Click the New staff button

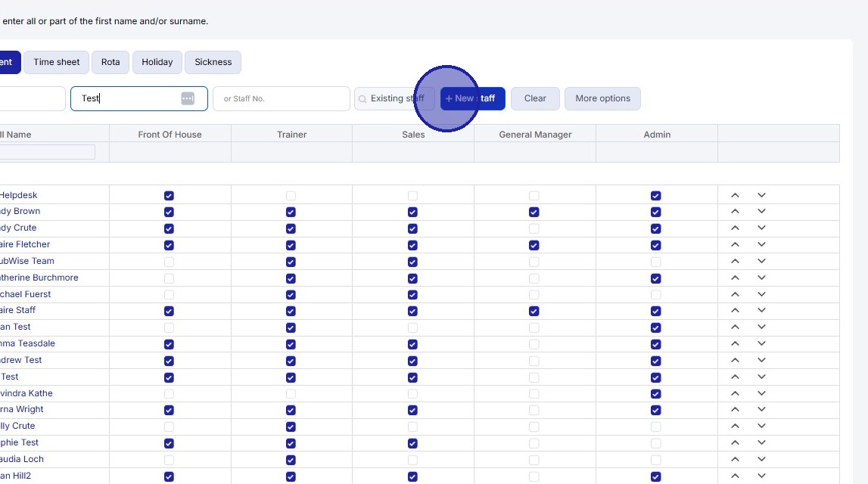[x=472, y=98]
